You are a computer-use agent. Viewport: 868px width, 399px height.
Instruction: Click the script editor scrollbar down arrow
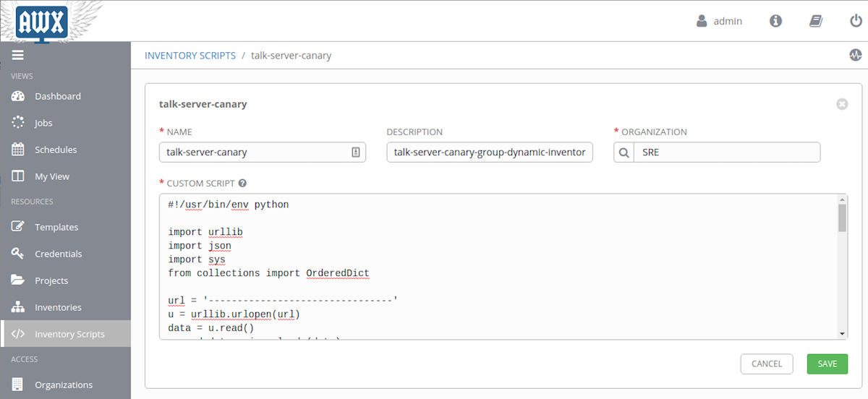click(x=842, y=333)
